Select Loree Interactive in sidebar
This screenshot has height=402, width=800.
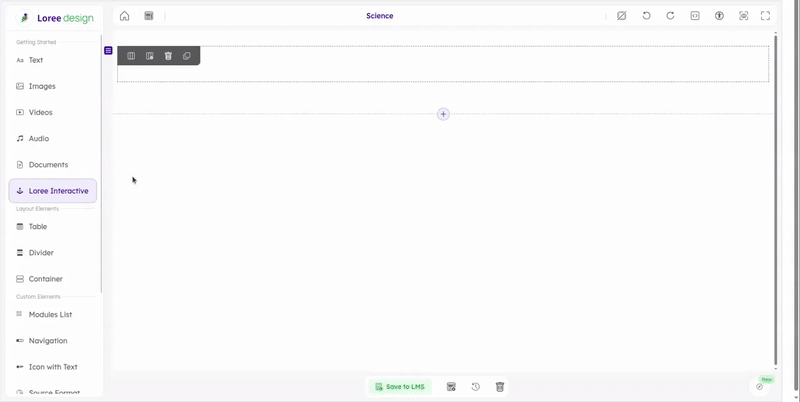53,191
